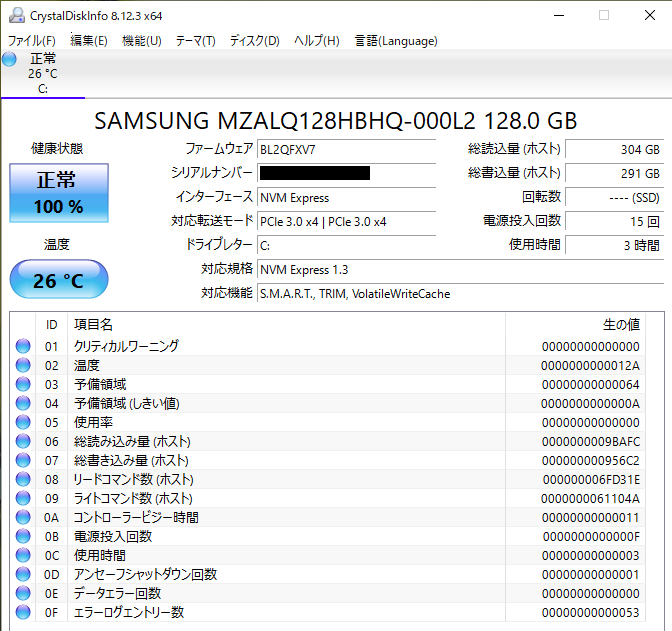Click the 3 時間 power on hours value
Viewport: 672px width, 631px height.
(x=615, y=245)
